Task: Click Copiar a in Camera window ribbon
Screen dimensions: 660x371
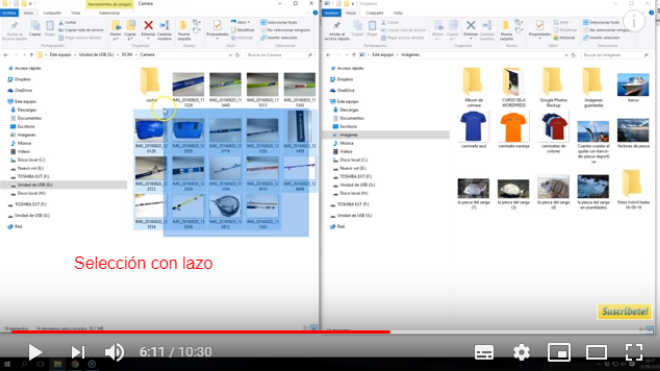Action: pyautogui.click(x=130, y=29)
